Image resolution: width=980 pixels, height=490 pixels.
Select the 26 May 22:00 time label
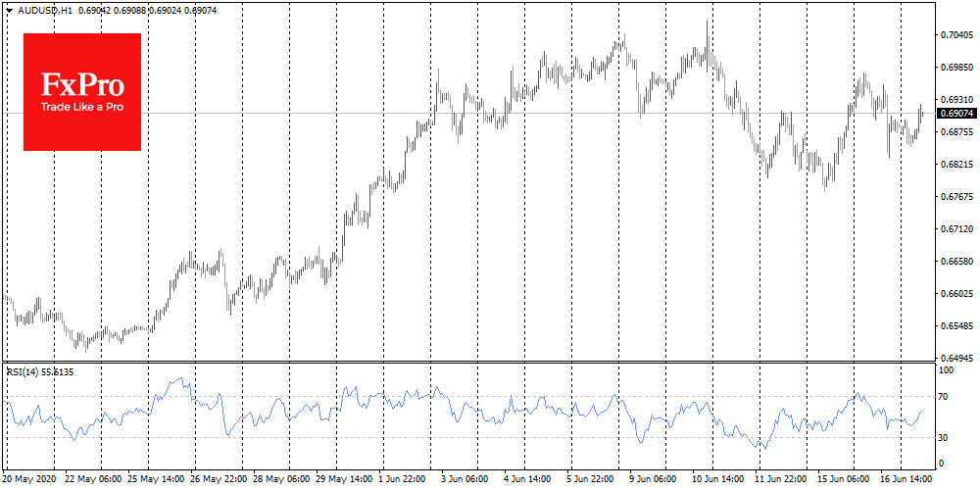(216, 480)
